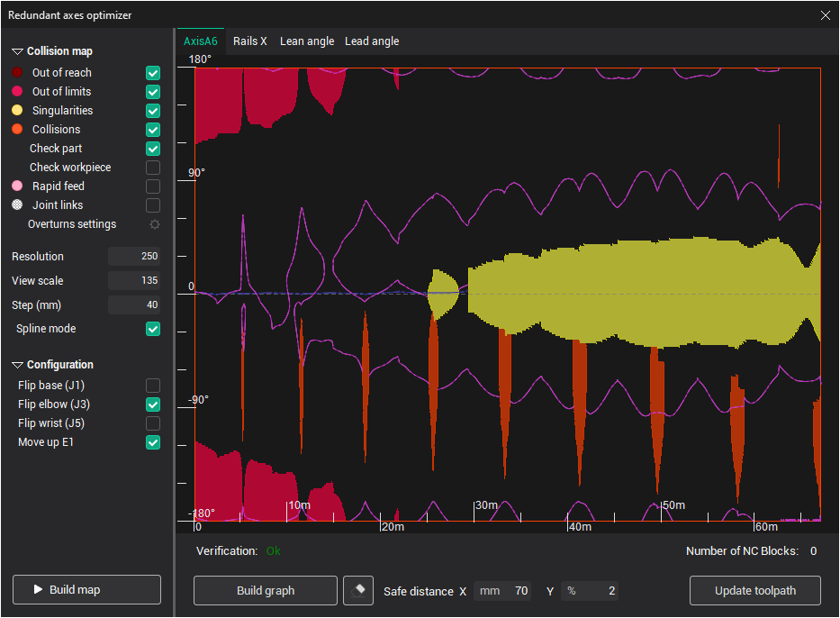Click the Resolution value field

tap(133, 257)
